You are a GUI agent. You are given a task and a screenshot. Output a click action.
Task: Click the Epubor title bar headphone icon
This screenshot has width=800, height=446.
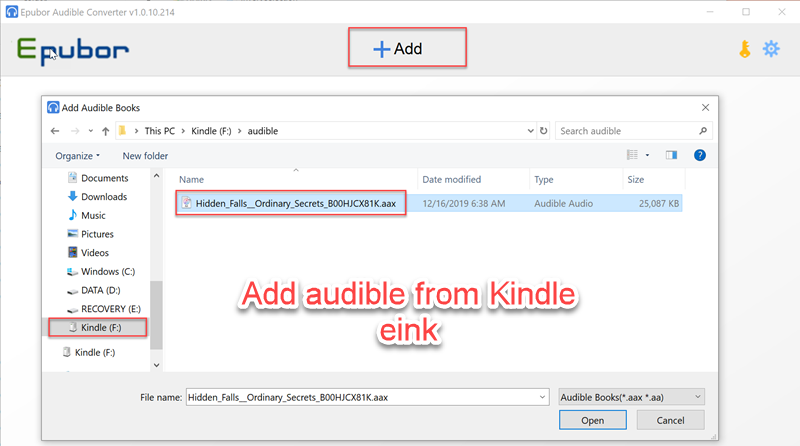pos(11,12)
